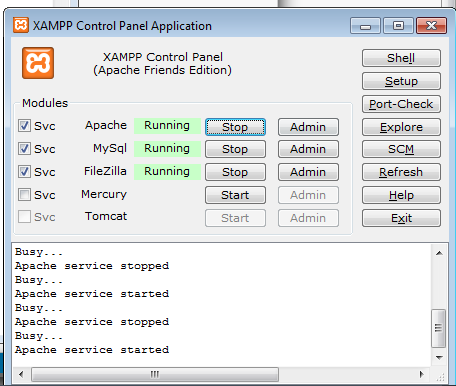Click the last 'Apache service started' log line
Image resolution: width=456 pixels, height=386 pixels.
[x=92, y=350]
